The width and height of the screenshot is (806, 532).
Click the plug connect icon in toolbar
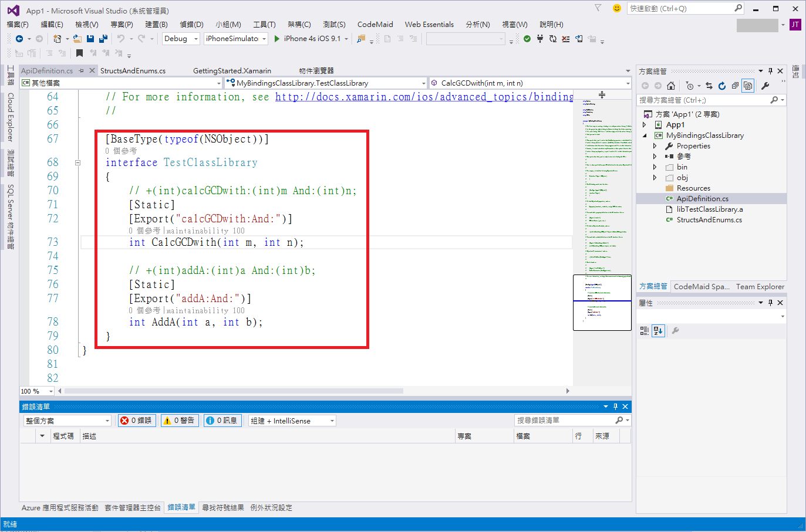540,39
